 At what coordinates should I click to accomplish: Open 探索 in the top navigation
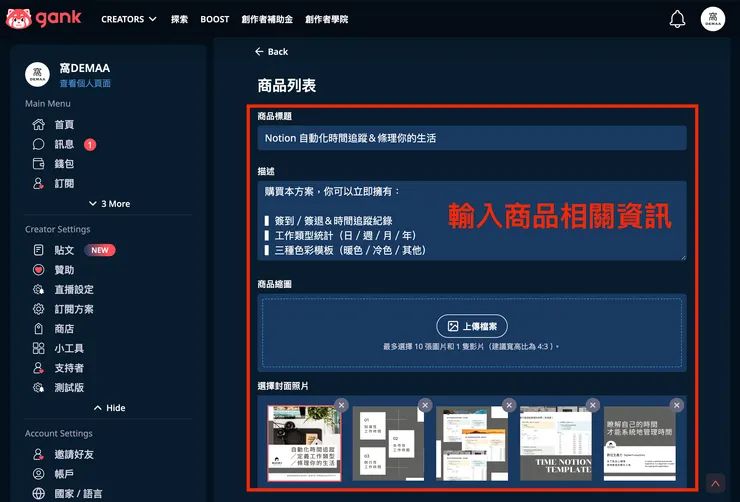(179, 19)
